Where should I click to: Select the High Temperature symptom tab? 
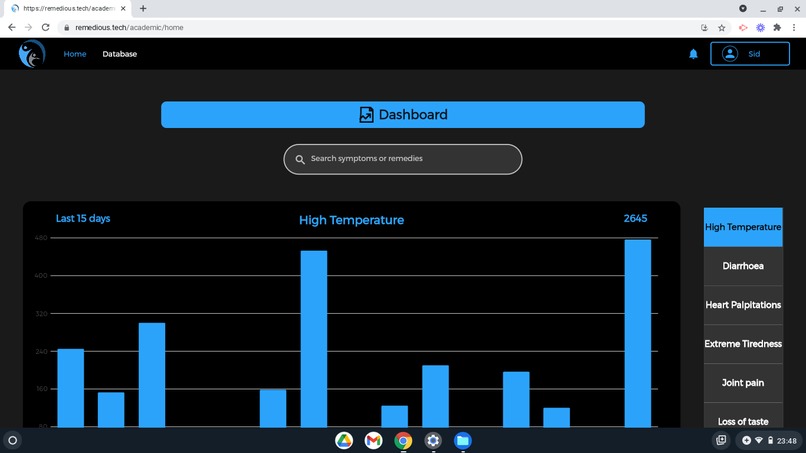[743, 227]
